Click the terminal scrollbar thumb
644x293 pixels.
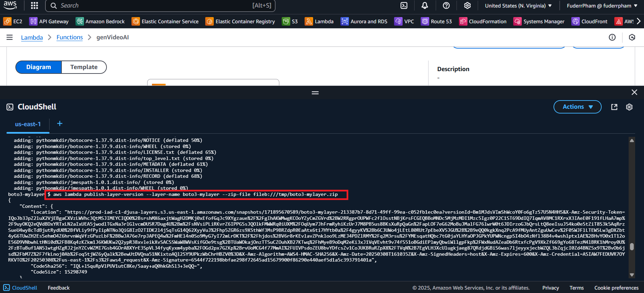pos(632,247)
